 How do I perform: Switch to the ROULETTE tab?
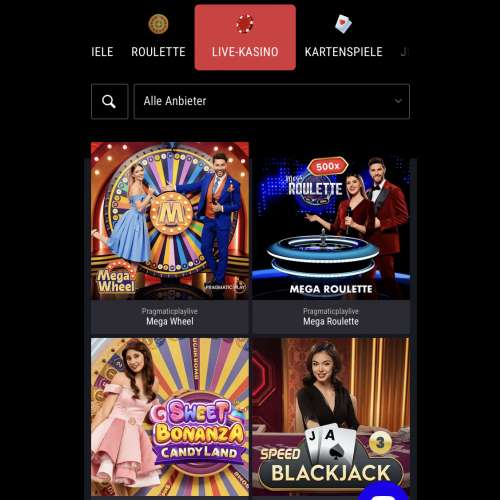coord(158,52)
